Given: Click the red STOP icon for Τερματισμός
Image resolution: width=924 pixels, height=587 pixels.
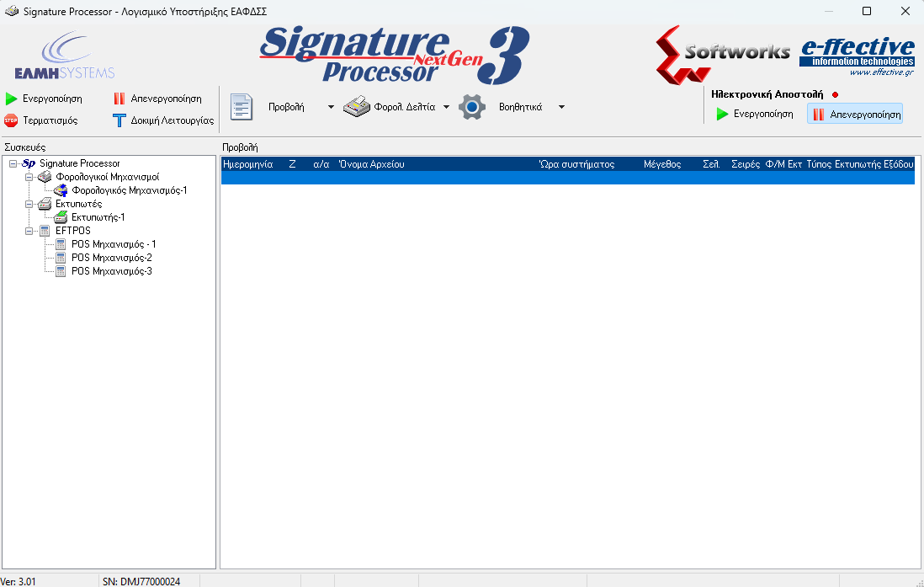Looking at the screenshot, I should click(x=11, y=120).
